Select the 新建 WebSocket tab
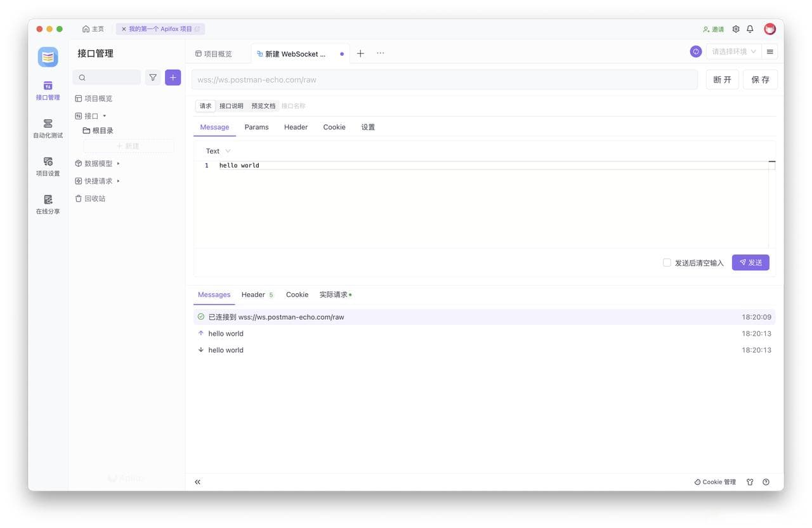 click(300, 54)
